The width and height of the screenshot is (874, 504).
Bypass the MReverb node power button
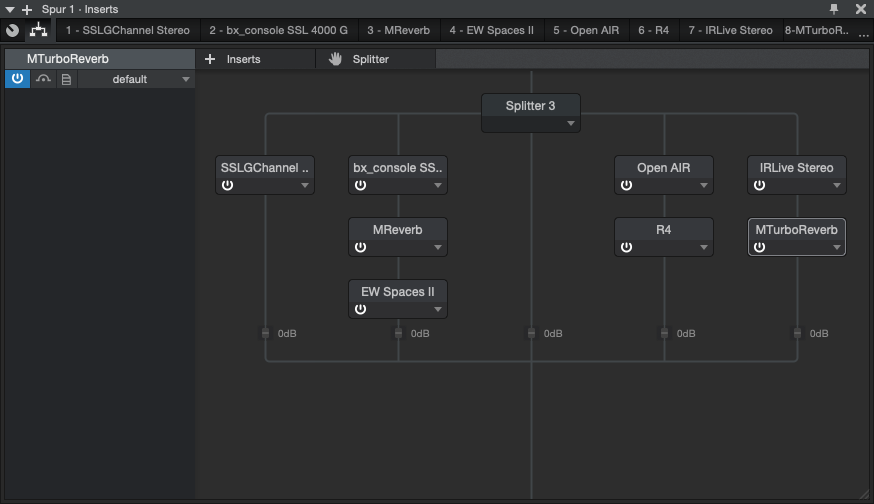(x=360, y=248)
